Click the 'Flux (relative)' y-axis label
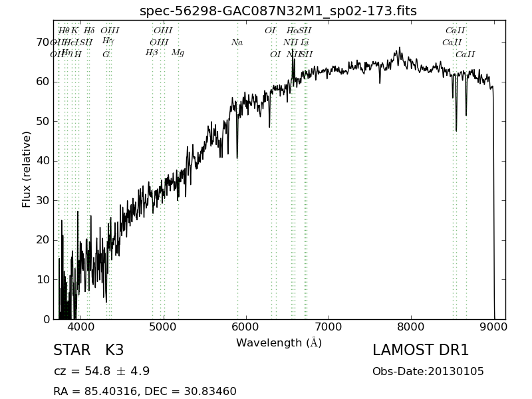Viewport: 532px width, 399px height. [x=26, y=170]
